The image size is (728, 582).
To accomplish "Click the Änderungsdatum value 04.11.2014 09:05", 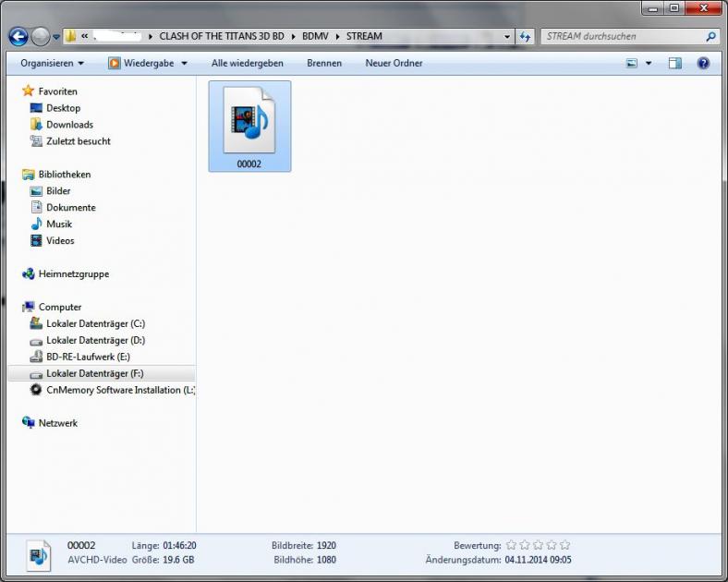I will tap(538, 560).
